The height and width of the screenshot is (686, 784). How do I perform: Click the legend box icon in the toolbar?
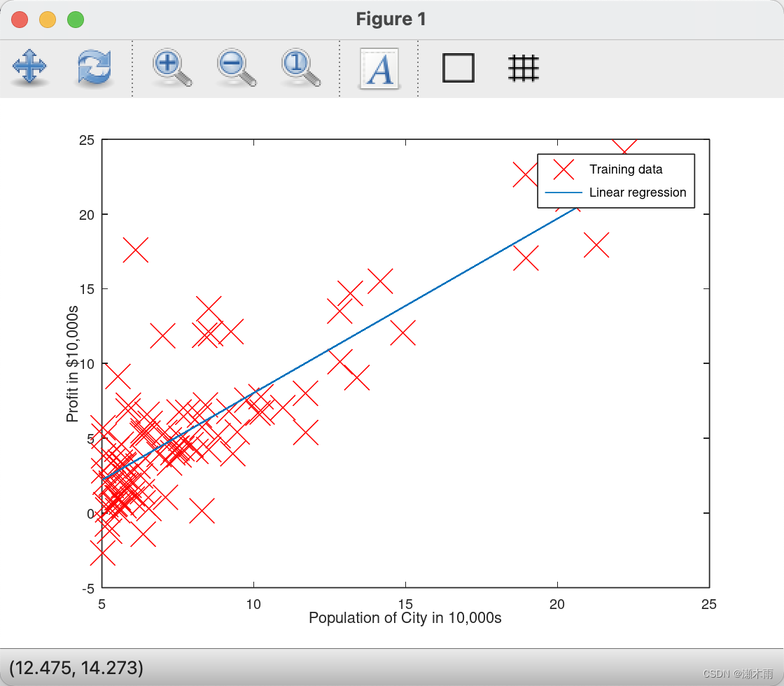(458, 69)
